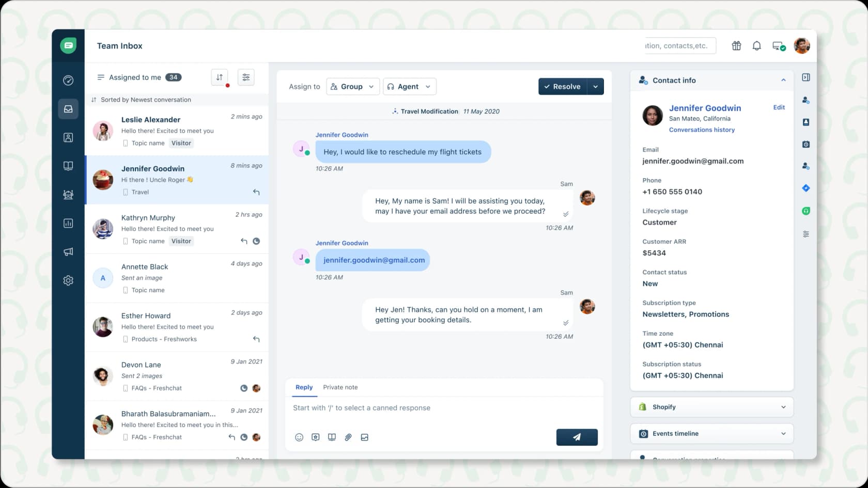The image size is (868, 488).
Task: Click the search input field
Action: pyautogui.click(x=680, y=46)
